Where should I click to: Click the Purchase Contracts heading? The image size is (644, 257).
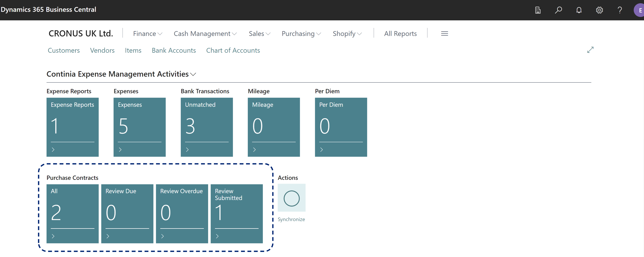73,178
